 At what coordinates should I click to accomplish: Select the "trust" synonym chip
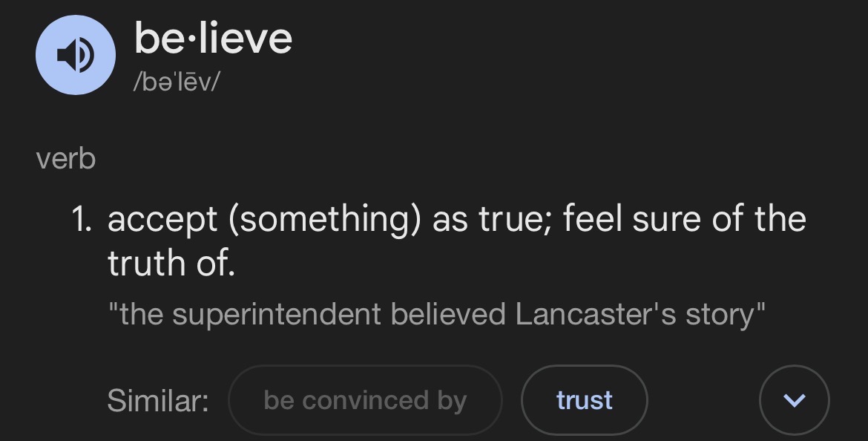584,401
